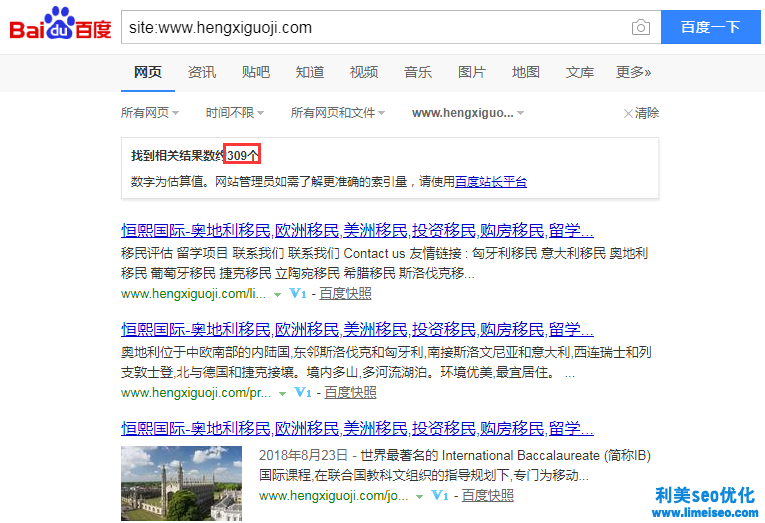
Task: Open the 贴吧 tab
Action: tap(256, 72)
